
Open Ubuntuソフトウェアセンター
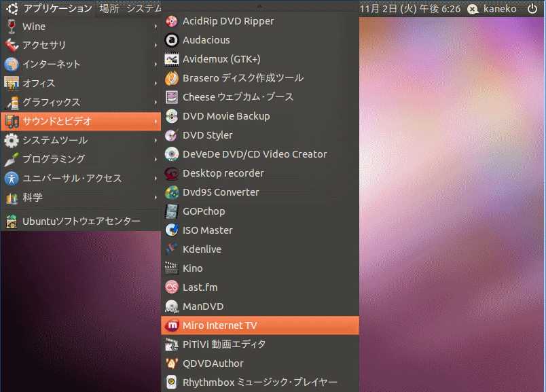point(81,221)
